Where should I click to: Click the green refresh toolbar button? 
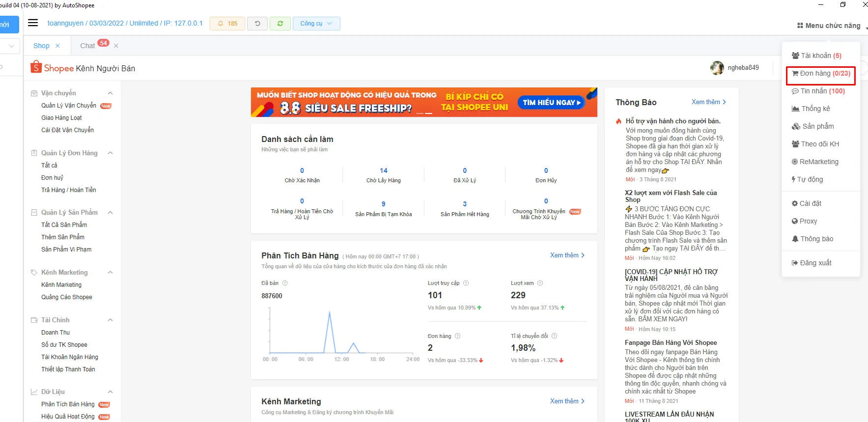tap(280, 24)
